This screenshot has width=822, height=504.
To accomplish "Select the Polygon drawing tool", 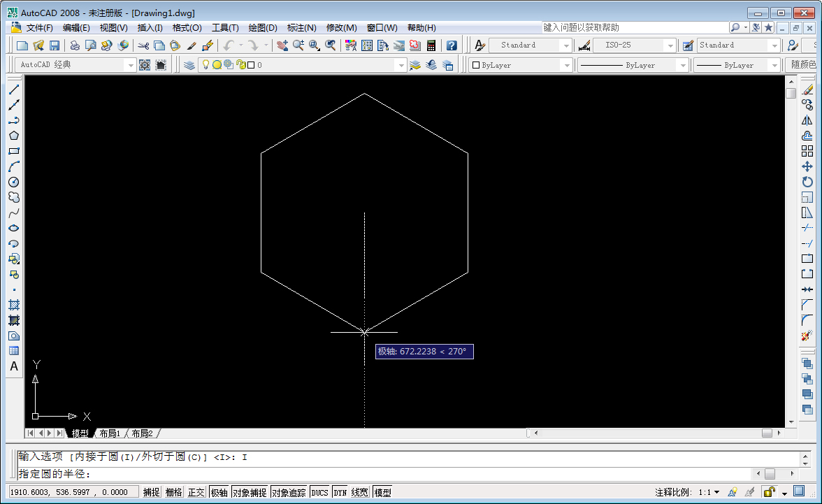I will click(14, 136).
